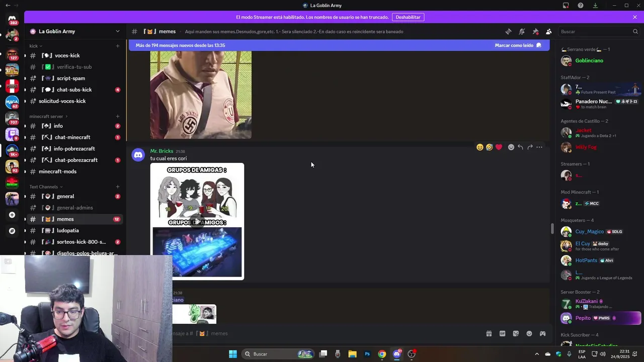Open Inbox icon in title bar
The image size is (644, 362).
tap(566, 6)
